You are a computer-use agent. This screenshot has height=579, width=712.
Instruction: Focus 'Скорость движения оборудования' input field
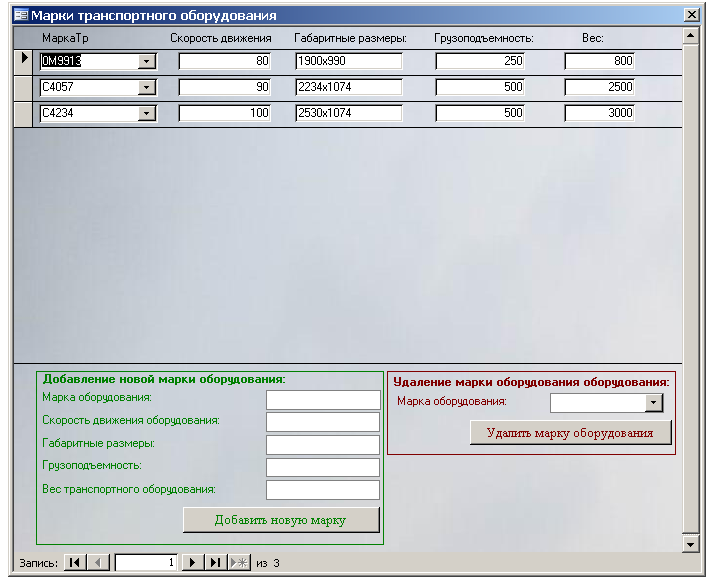tap(323, 422)
